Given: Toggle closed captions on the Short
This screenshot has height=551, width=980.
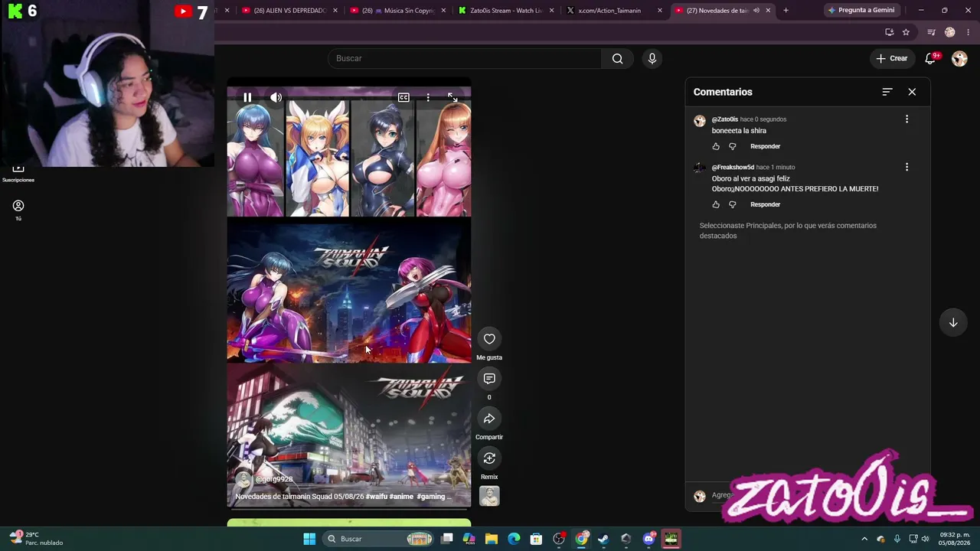Looking at the screenshot, I should (x=403, y=97).
